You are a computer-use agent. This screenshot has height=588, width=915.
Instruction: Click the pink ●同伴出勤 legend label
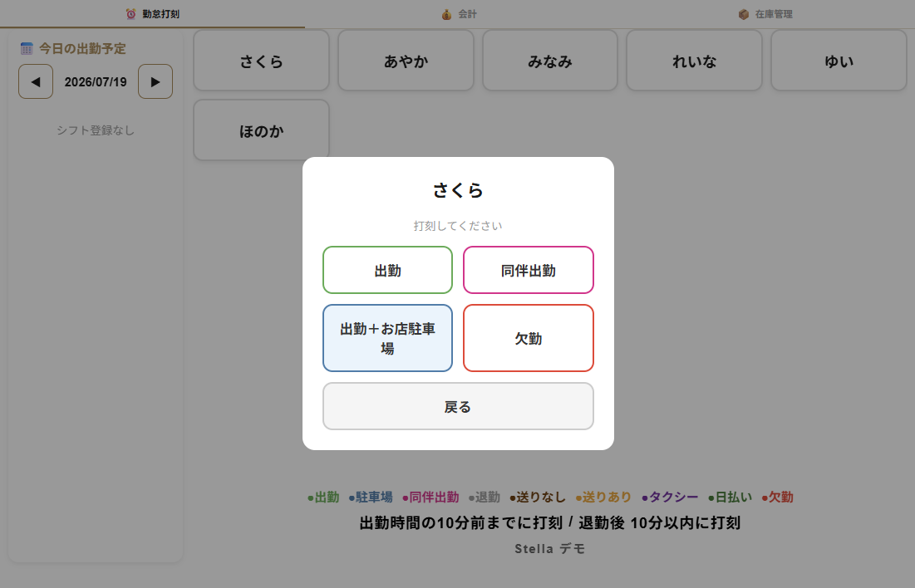(x=430, y=497)
